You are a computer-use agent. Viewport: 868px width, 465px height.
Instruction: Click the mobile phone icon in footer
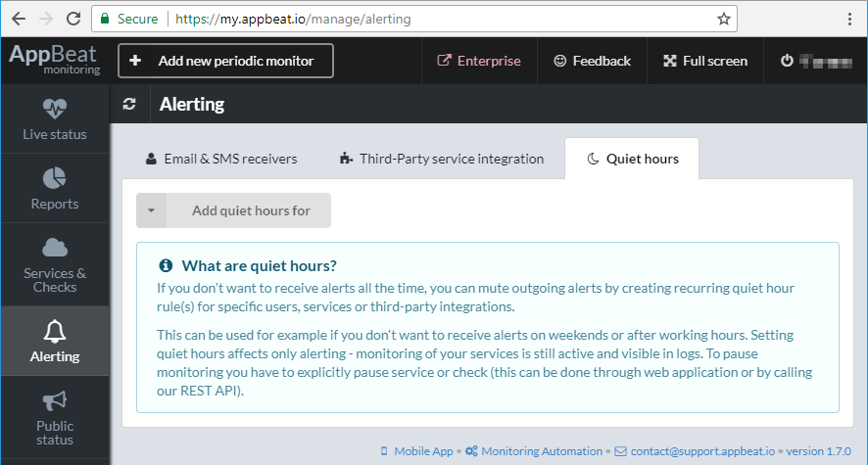(x=384, y=451)
